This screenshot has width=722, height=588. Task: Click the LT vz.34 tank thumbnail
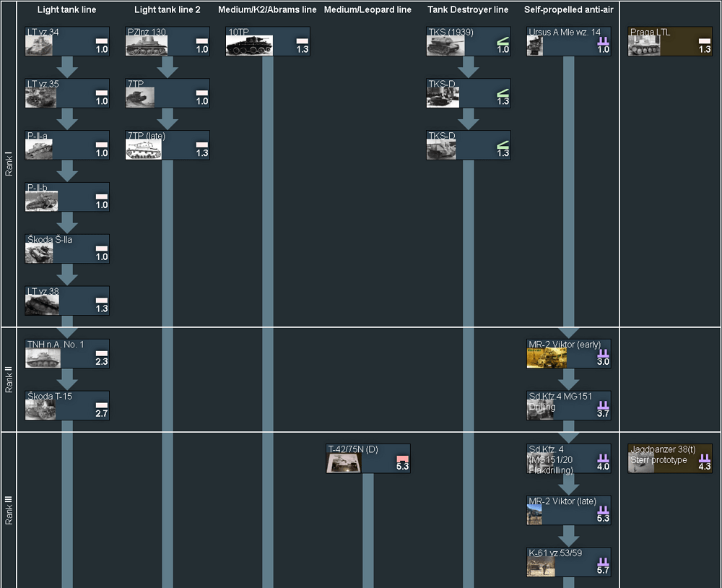coord(40,46)
